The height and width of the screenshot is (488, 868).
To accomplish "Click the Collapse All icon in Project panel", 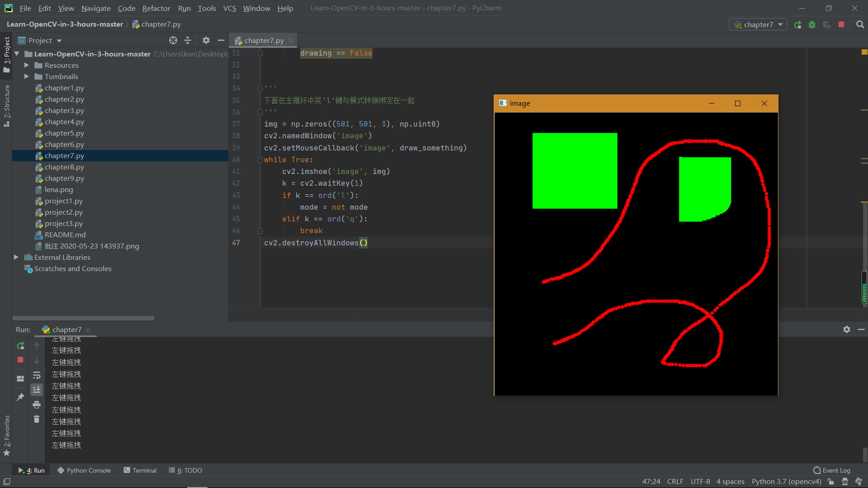I will [188, 41].
